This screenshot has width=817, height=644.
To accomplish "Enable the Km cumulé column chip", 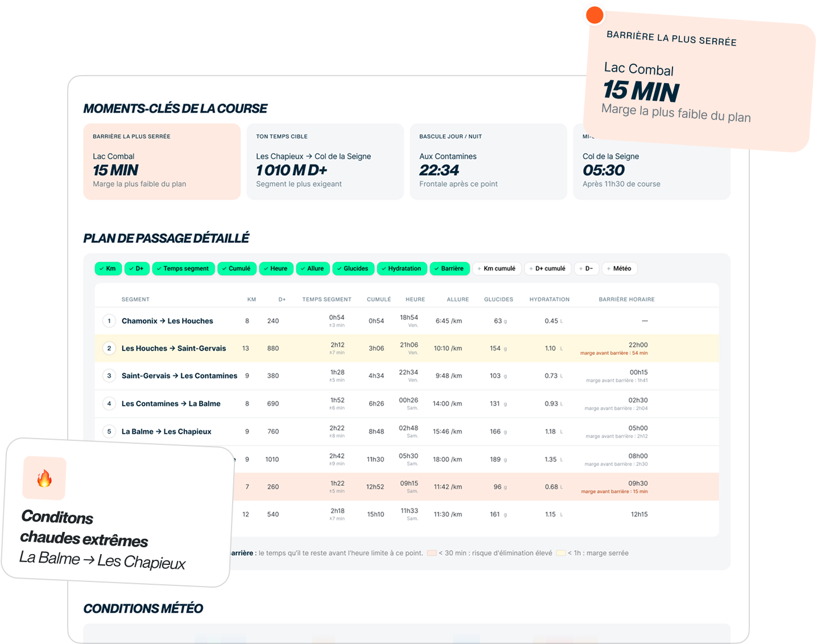I will (497, 269).
